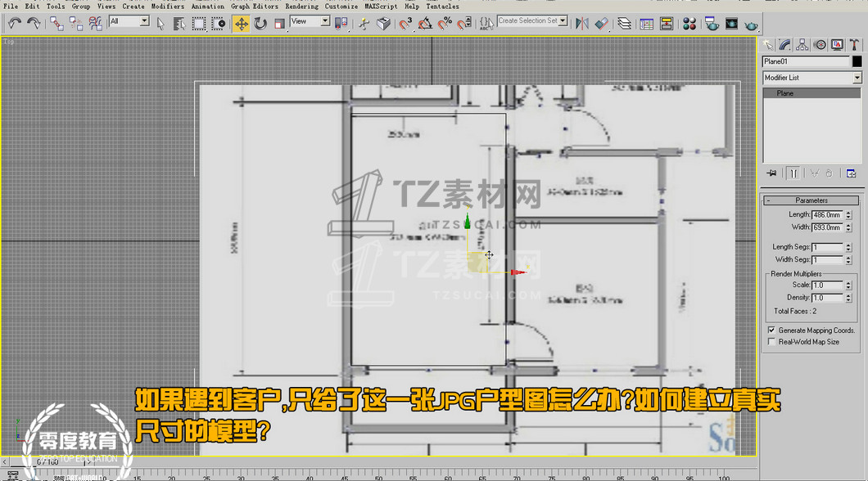
Task: Click the Plane01 object name field
Action: pos(806,61)
